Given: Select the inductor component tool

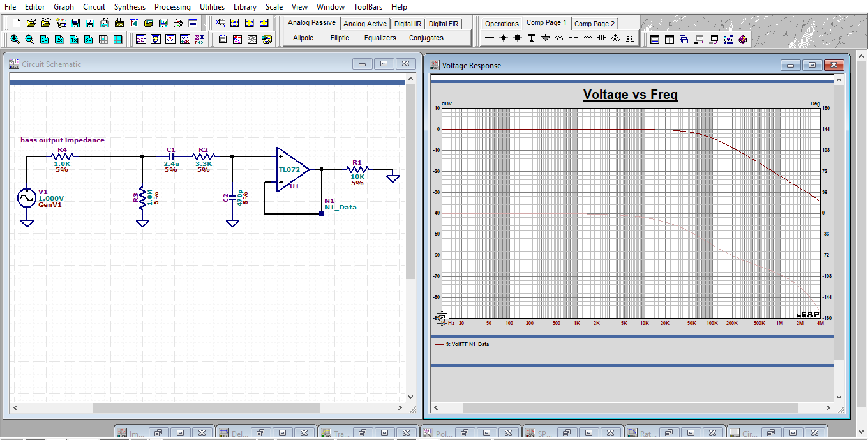Looking at the screenshot, I should click(x=588, y=38).
